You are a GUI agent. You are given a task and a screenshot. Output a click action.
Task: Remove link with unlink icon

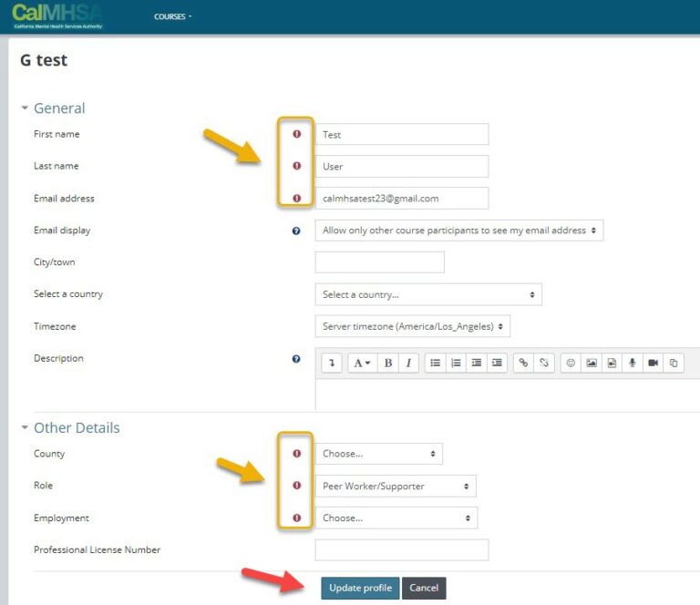pos(544,363)
